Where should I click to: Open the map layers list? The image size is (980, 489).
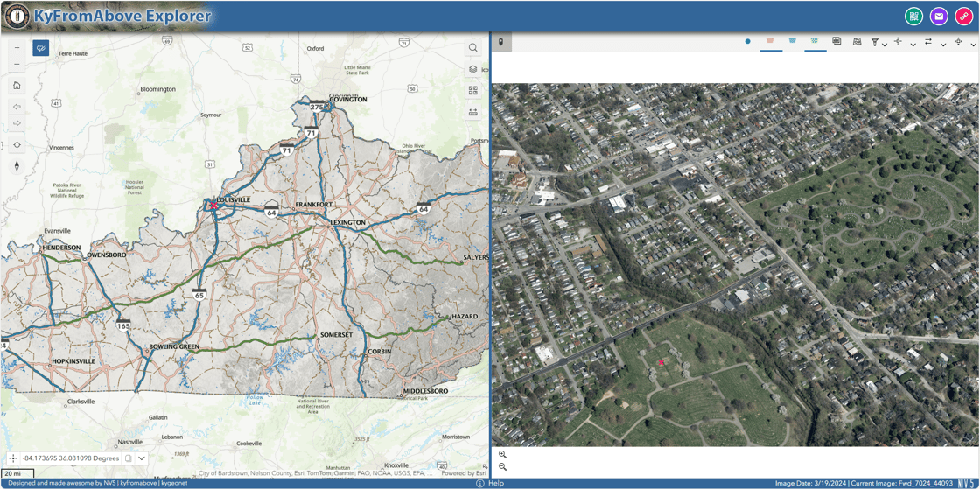click(x=473, y=69)
